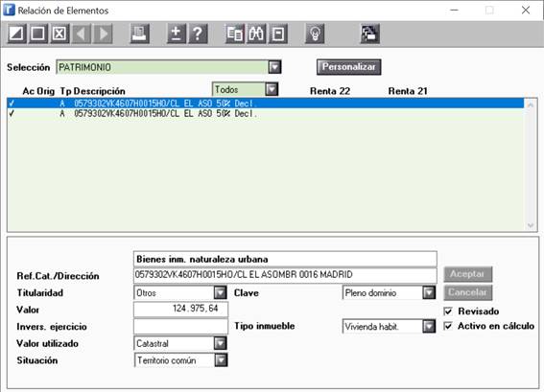
Task: Expand the Tipo inmueble Vivienda habit. dropdown
Action: point(429,327)
